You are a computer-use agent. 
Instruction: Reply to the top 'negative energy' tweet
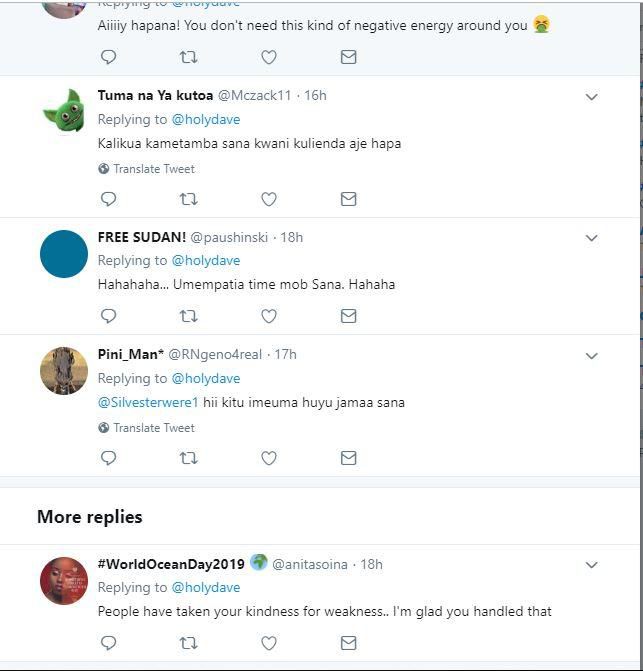coord(109,57)
